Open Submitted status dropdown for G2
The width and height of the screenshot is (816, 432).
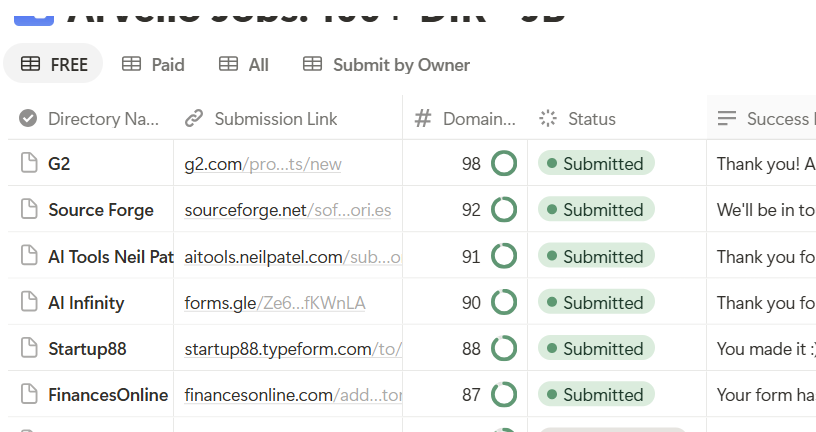pos(596,163)
